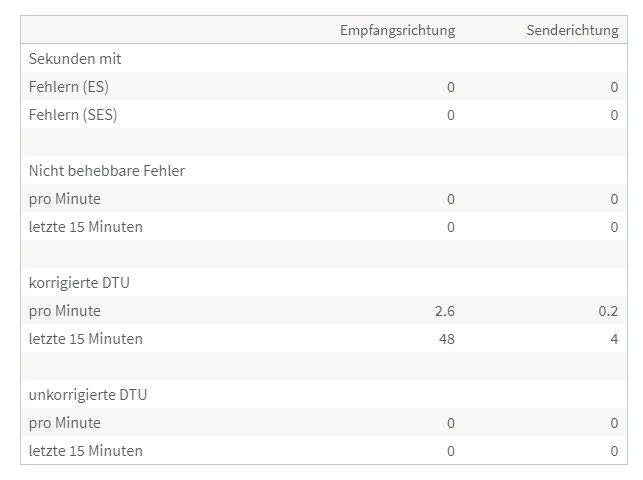Select Senderichtung value of Fehlern (SES)
The width and height of the screenshot is (643, 480).
(x=614, y=115)
